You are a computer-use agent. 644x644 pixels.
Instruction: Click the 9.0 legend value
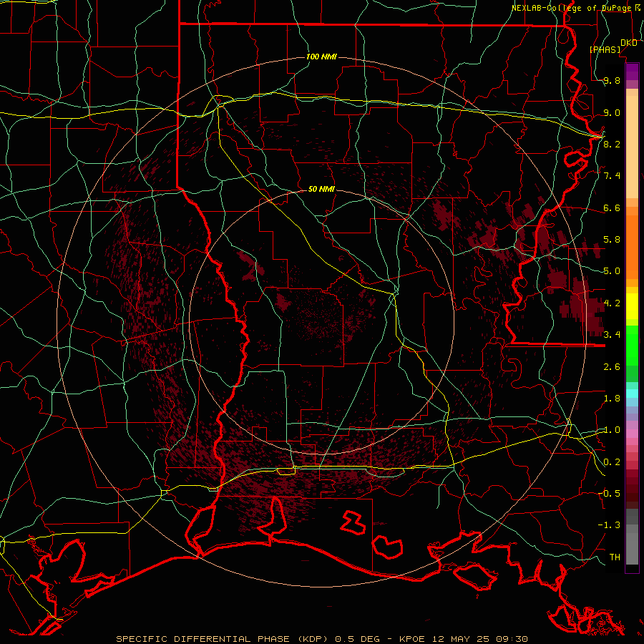612,112
